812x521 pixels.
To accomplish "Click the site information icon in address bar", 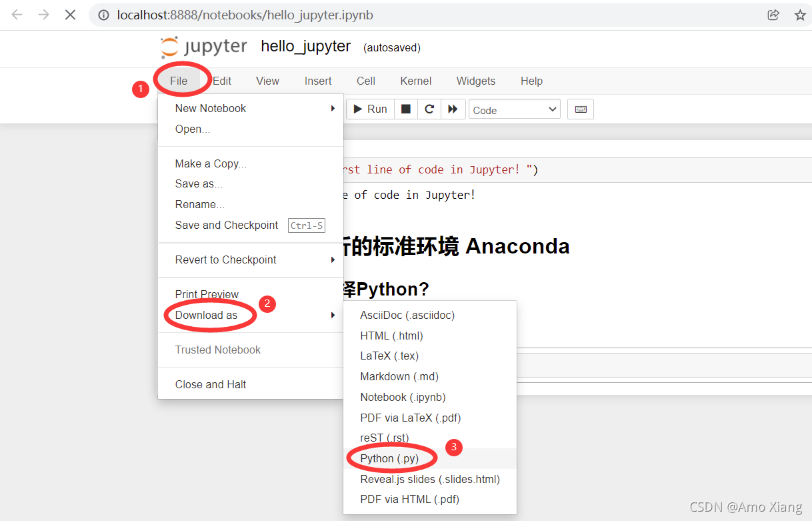I will (103, 15).
